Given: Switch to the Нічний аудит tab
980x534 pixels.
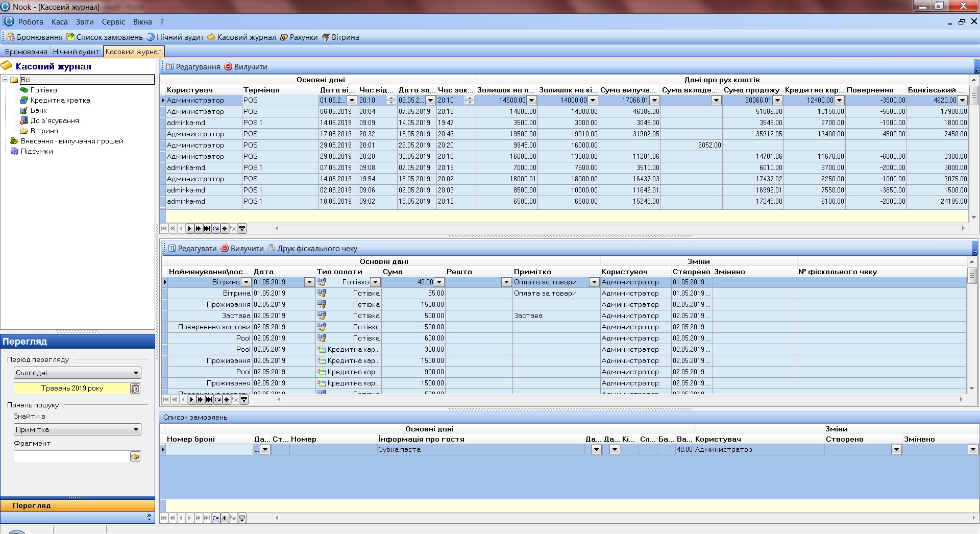Looking at the screenshot, I should [76, 52].
